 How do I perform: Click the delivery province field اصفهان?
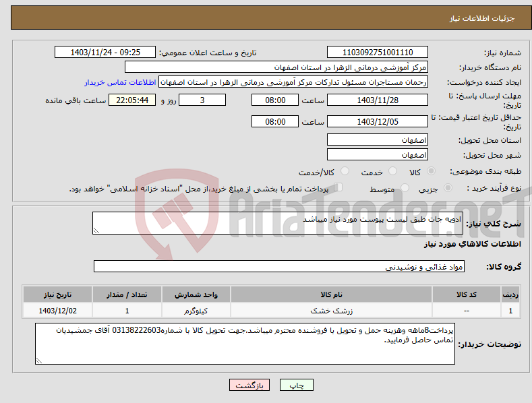[378, 139]
